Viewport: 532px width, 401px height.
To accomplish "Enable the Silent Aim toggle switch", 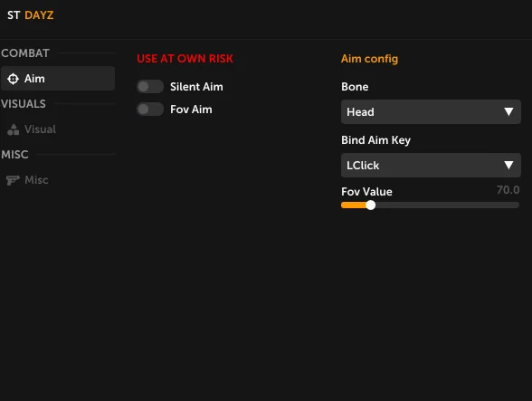I will [x=150, y=87].
